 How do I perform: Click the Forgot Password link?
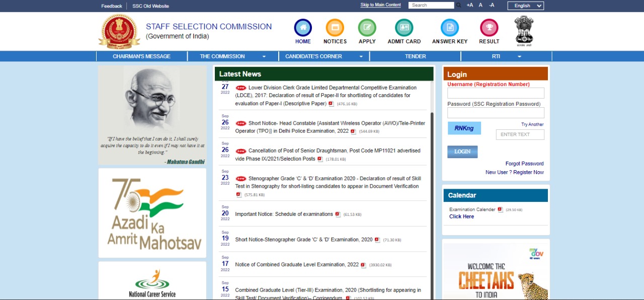(x=524, y=164)
